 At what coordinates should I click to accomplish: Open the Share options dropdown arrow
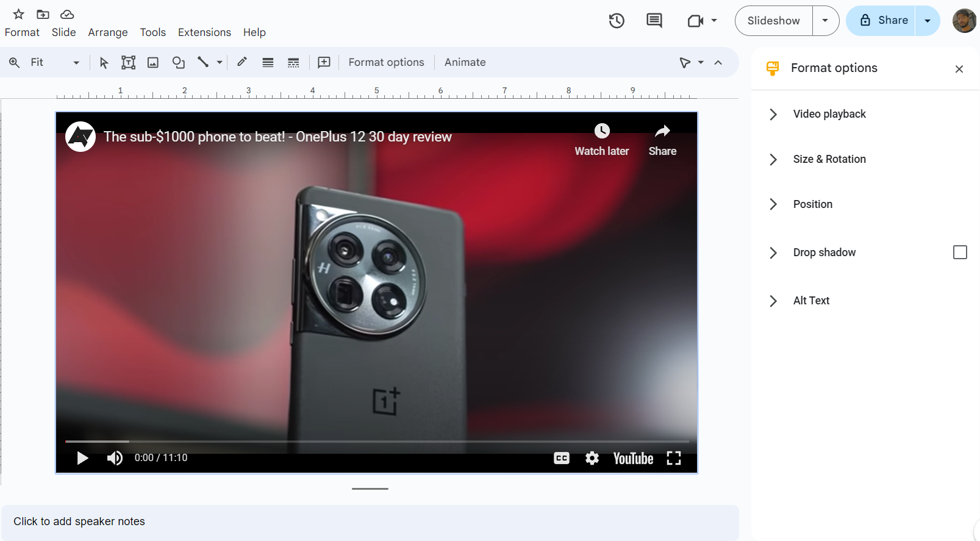pos(928,21)
